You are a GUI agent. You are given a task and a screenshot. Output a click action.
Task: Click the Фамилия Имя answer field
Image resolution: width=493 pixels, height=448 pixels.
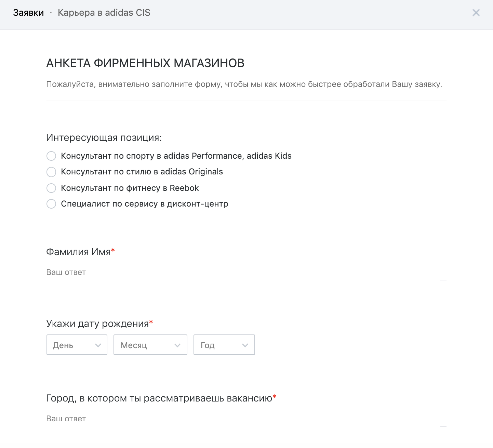(x=246, y=273)
